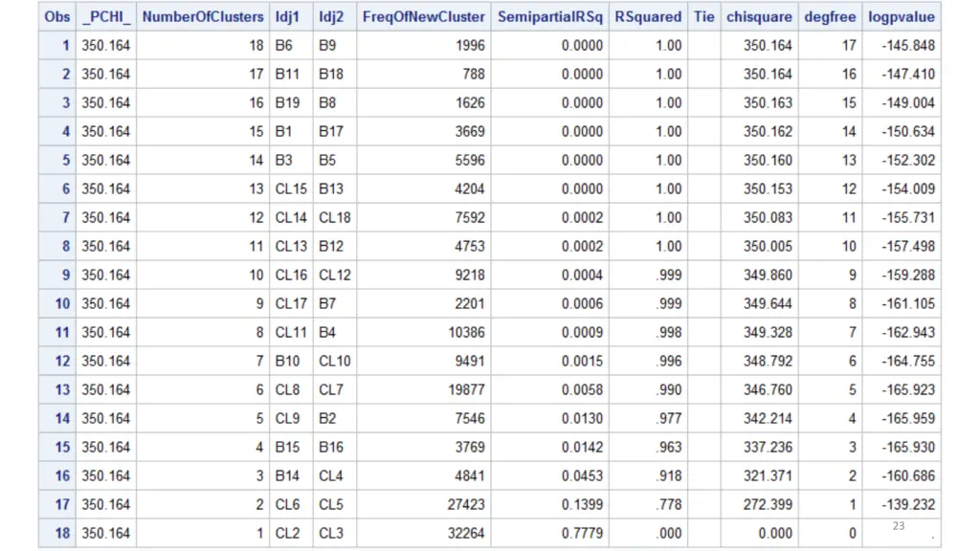Select SemipartialRSq value 0.0015
This screenshot has height=551, width=980.
point(583,362)
